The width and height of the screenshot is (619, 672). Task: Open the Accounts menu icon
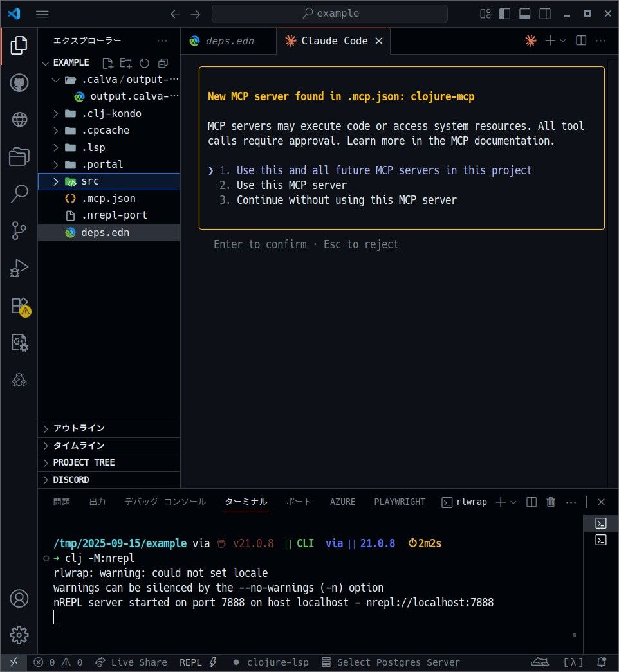19,599
